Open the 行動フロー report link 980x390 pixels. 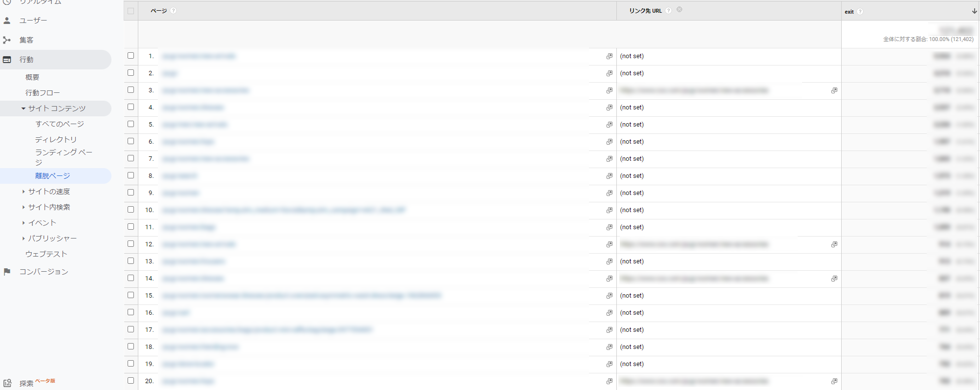click(x=43, y=93)
